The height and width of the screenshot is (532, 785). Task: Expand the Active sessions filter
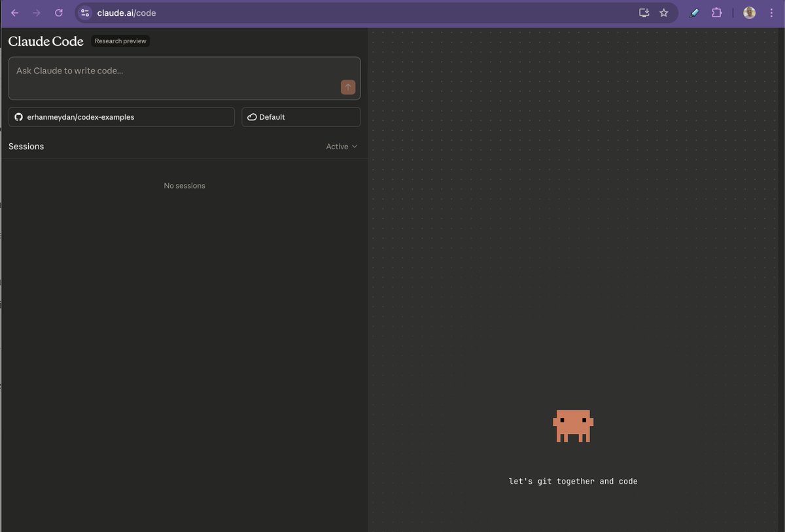(341, 147)
